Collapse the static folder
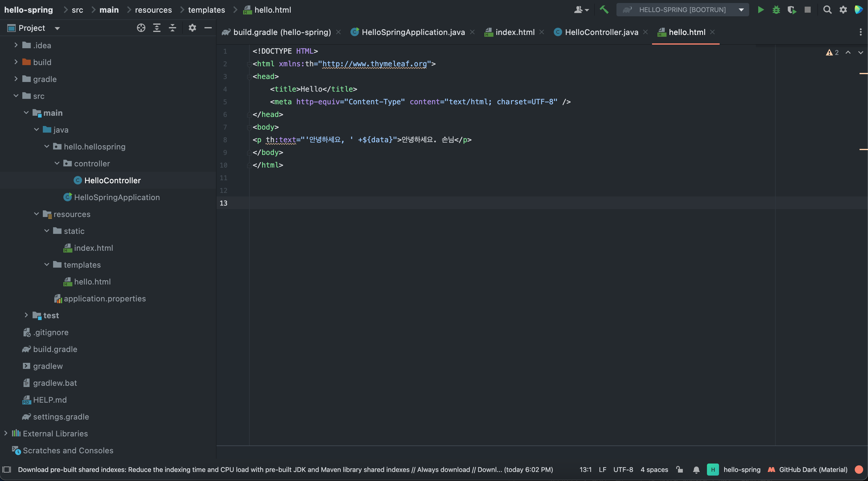Image resolution: width=868 pixels, height=481 pixels. pyautogui.click(x=46, y=231)
